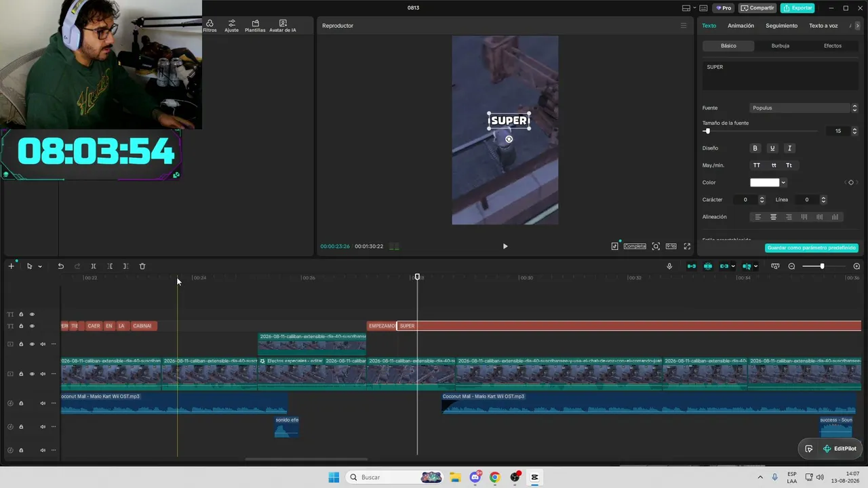Screen dimensions: 868x488
Task: Click the split clip tool icon
Action: tap(94, 266)
